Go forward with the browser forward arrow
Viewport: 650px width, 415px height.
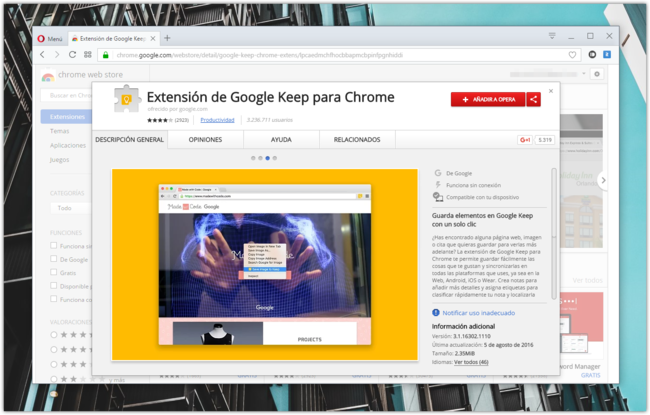(x=57, y=55)
